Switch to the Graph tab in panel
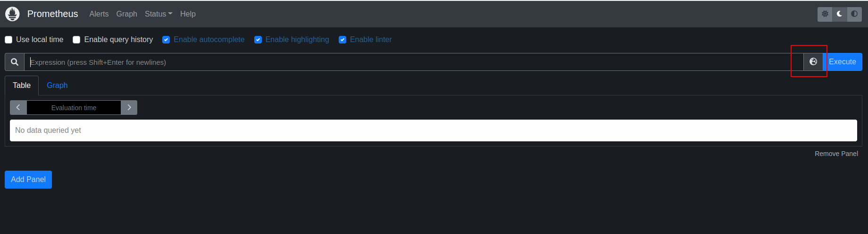868x234 pixels. [x=57, y=86]
